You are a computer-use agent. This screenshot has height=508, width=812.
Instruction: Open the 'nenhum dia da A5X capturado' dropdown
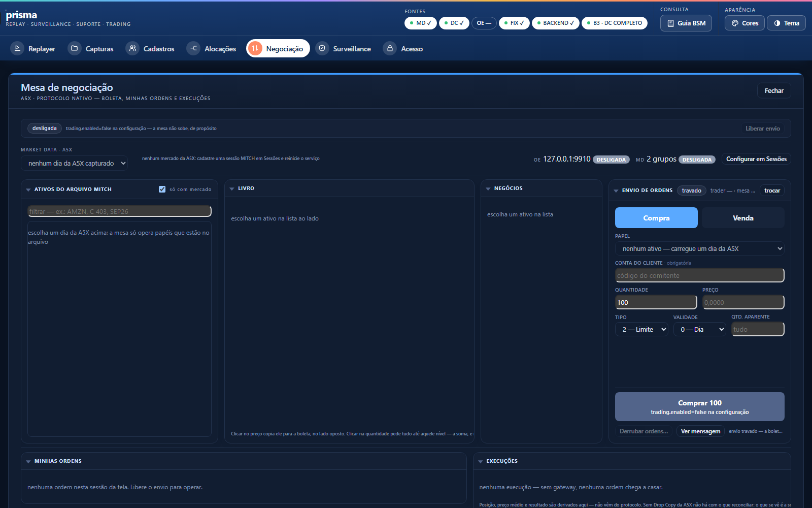74,163
